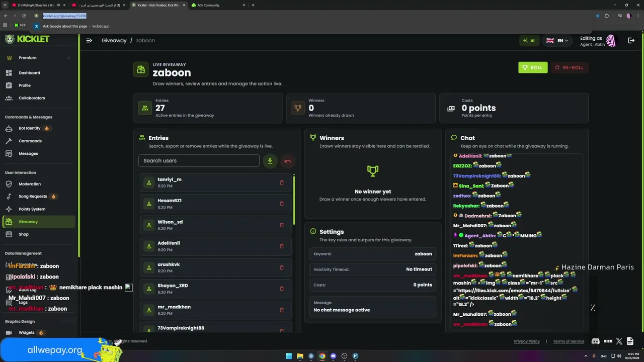Delete the HesamRZ1 entry
The height and width of the screenshot is (362, 644).
click(x=282, y=204)
